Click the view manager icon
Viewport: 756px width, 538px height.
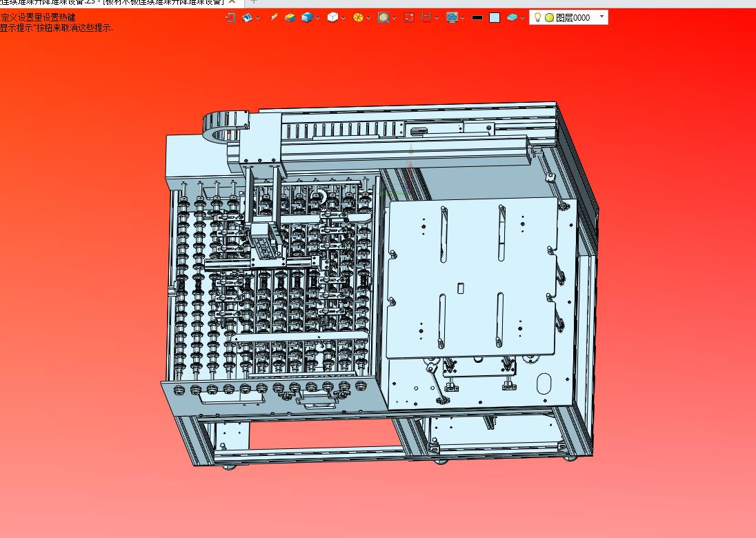pos(248,18)
